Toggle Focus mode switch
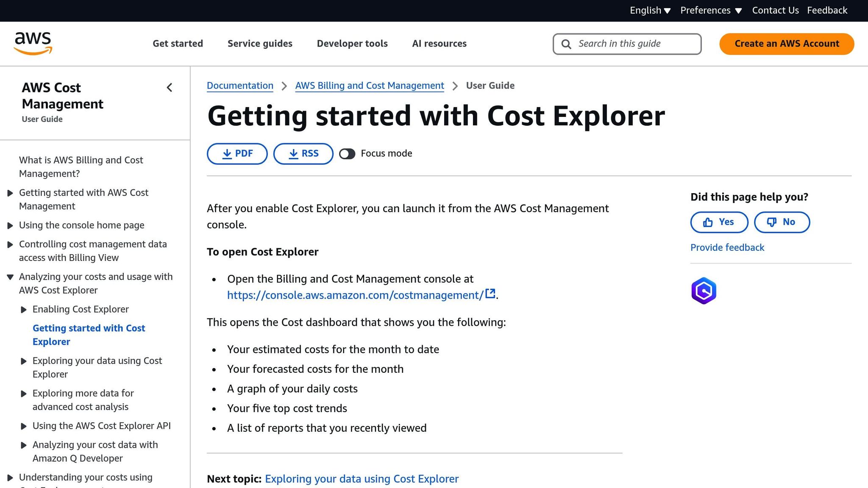868x488 pixels. click(347, 154)
